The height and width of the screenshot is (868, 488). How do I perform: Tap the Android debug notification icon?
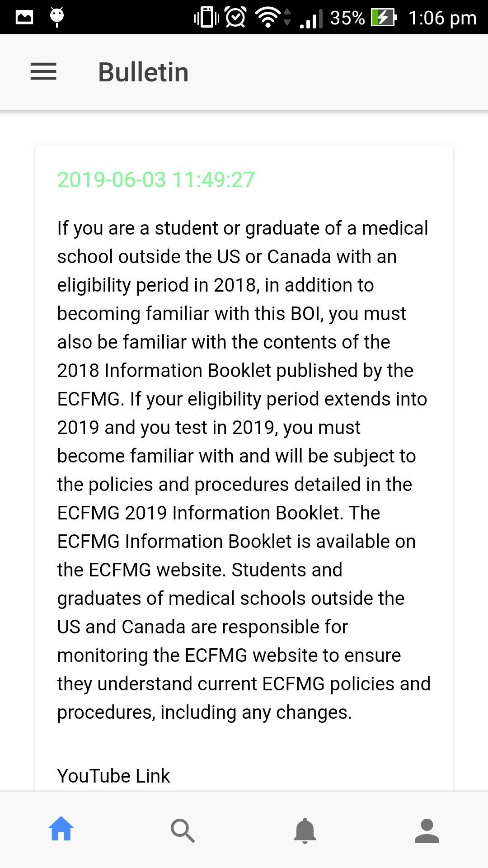coord(57,17)
